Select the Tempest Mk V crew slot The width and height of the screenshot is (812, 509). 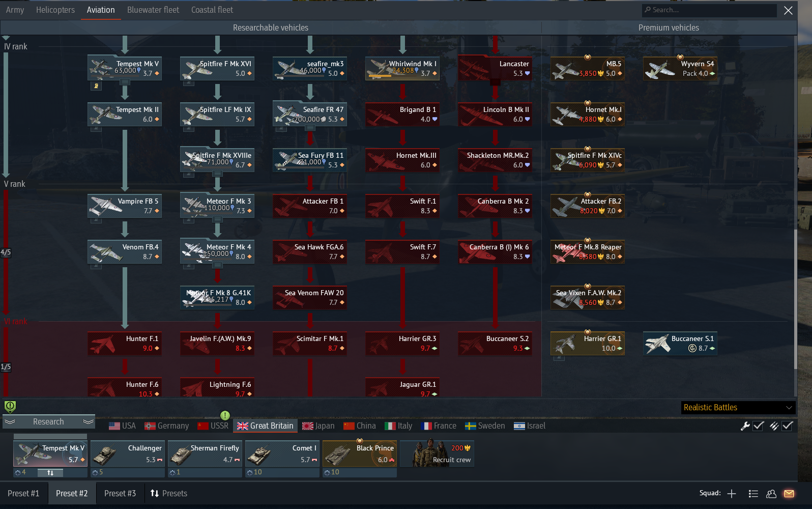(50, 454)
